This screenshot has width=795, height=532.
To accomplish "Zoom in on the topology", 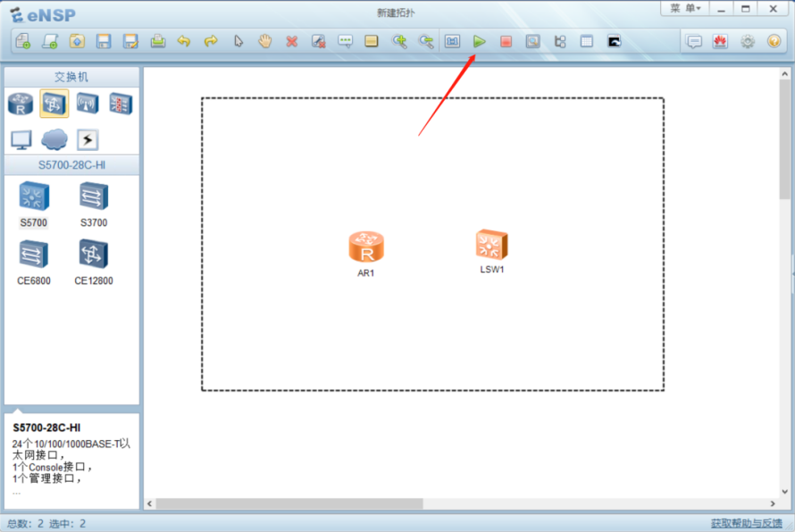I will point(399,41).
